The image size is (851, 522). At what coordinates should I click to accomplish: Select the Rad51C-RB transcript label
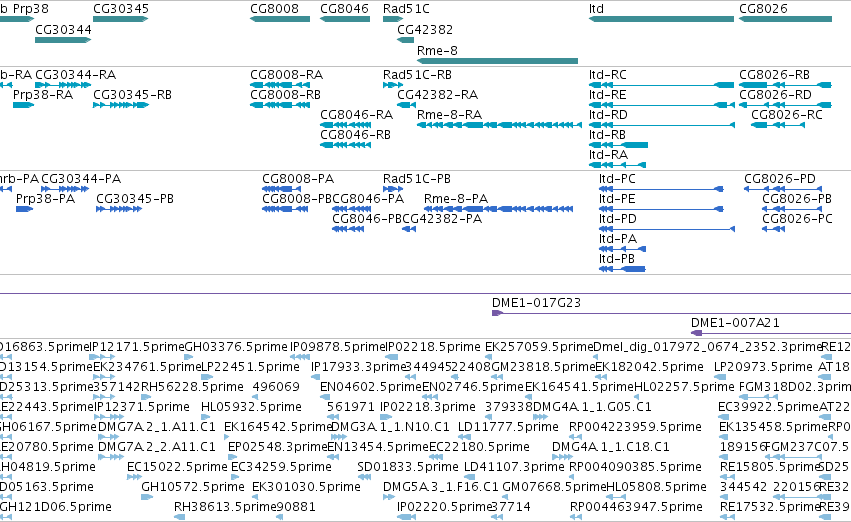(417, 74)
